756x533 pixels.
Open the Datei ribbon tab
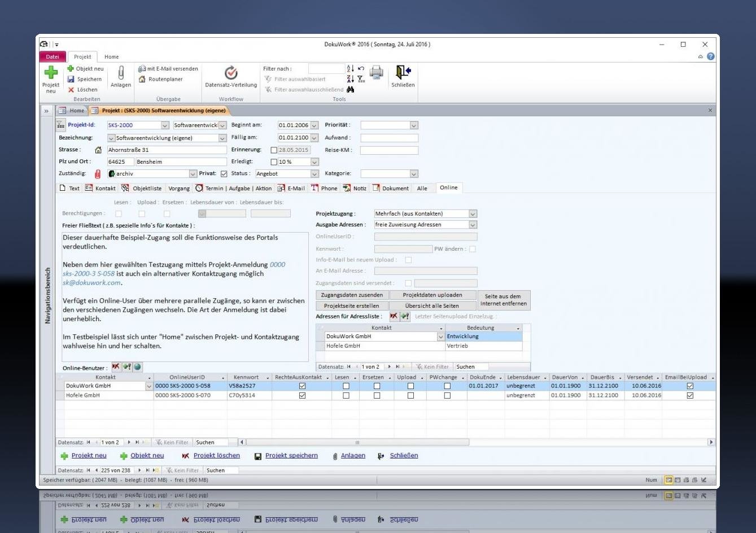click(53, 57)
